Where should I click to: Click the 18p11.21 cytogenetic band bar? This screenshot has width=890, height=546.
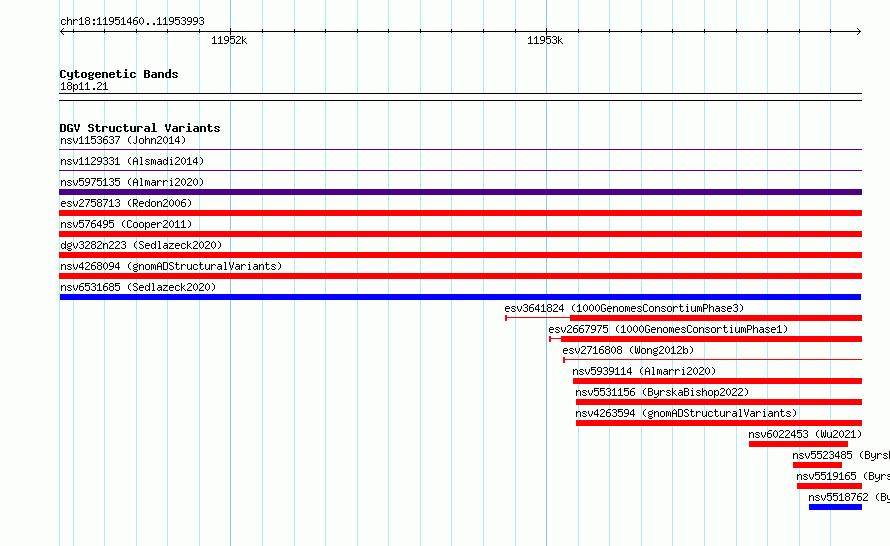click(x=460, y=97)
